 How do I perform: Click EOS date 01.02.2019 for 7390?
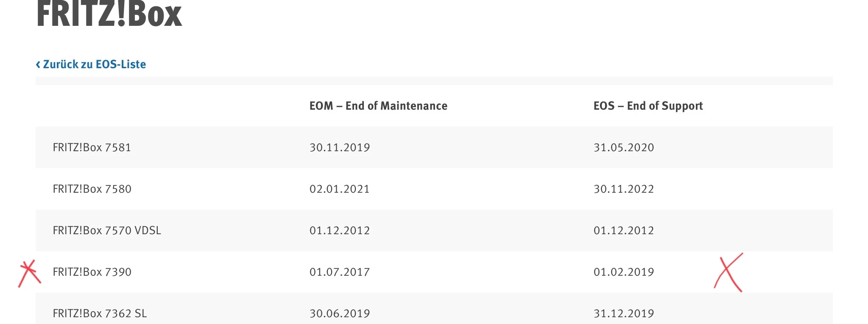(624, 272)
